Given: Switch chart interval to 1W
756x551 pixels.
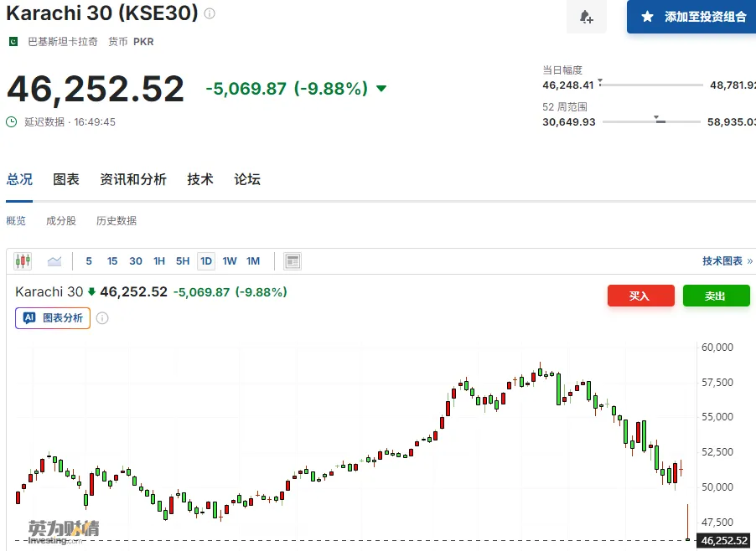Looking at the screenshot, I should 229,261.
